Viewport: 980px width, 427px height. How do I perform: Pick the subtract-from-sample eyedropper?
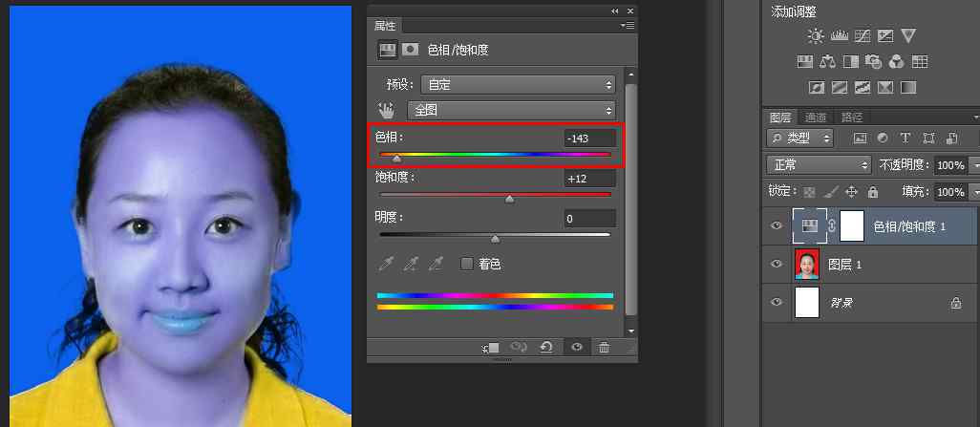(x=435, y=264)
